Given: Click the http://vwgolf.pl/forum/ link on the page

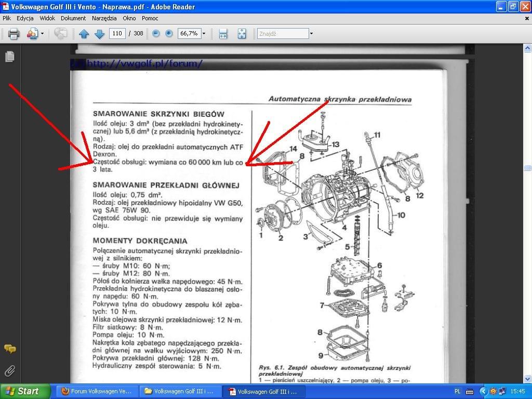Looking at the screenshot, I should tap(145, 63).
